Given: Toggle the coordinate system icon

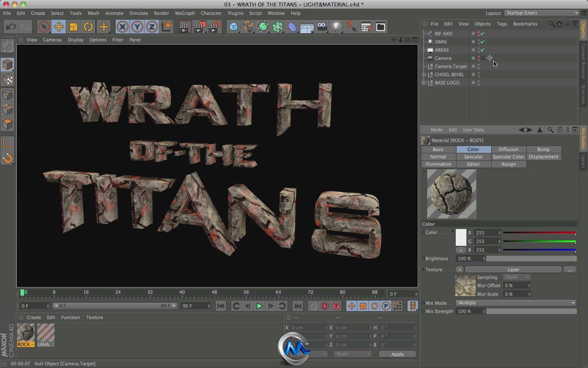Looking at the screenshot, I should pyautogui.click(x=167, y=27).
